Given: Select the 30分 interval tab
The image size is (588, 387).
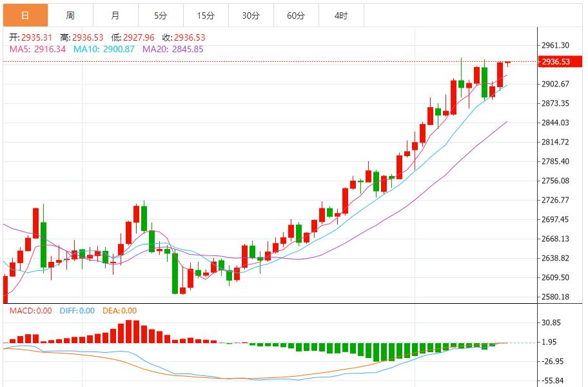Looking at the screenshot, I should click(x=251, y=15).
